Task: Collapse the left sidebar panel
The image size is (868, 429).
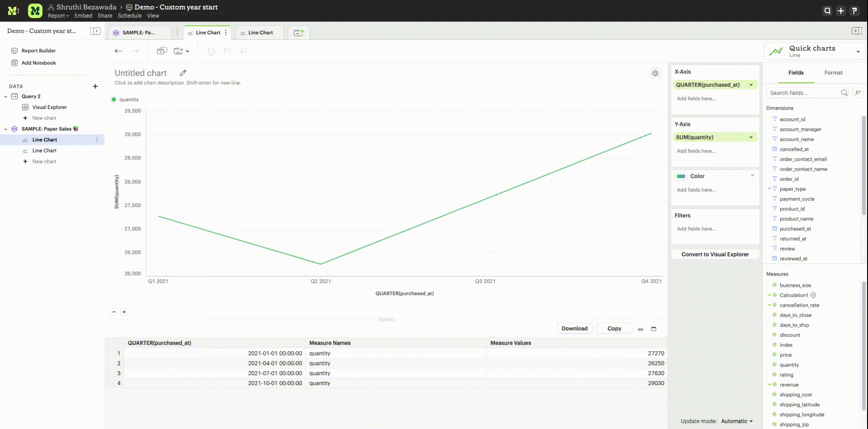Action: [x=95, y=31]
